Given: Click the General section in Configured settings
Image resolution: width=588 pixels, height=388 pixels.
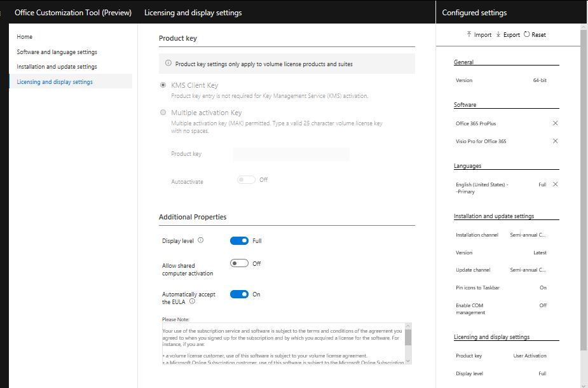Looking at the screenshot, I should [463, 62].
